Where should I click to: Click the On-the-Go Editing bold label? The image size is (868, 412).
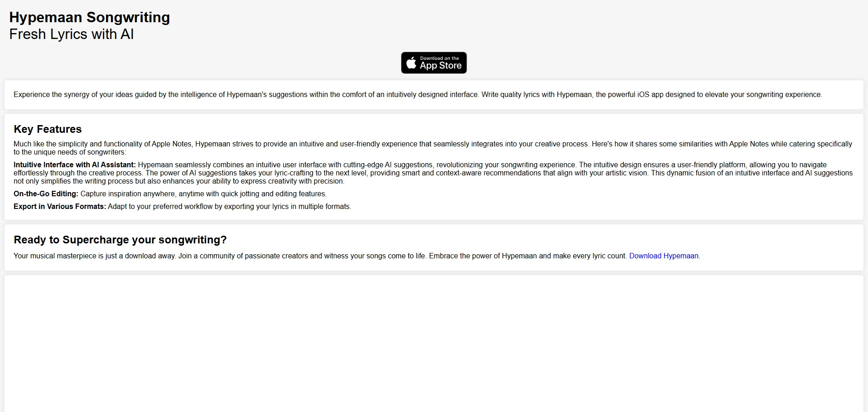point(46,194)
